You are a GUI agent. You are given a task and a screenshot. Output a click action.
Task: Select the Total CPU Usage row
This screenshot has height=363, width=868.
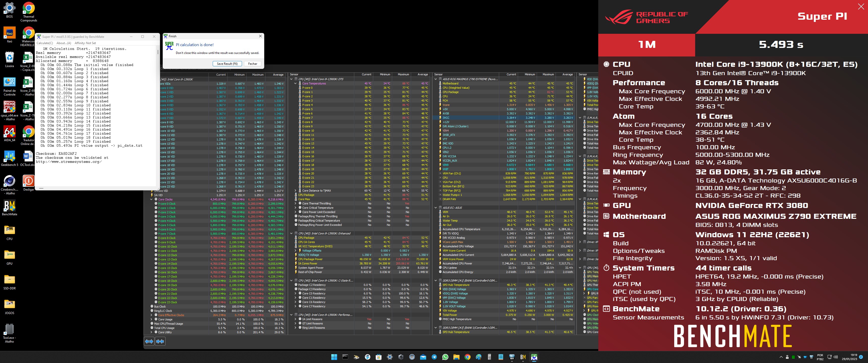coord(218,328)
